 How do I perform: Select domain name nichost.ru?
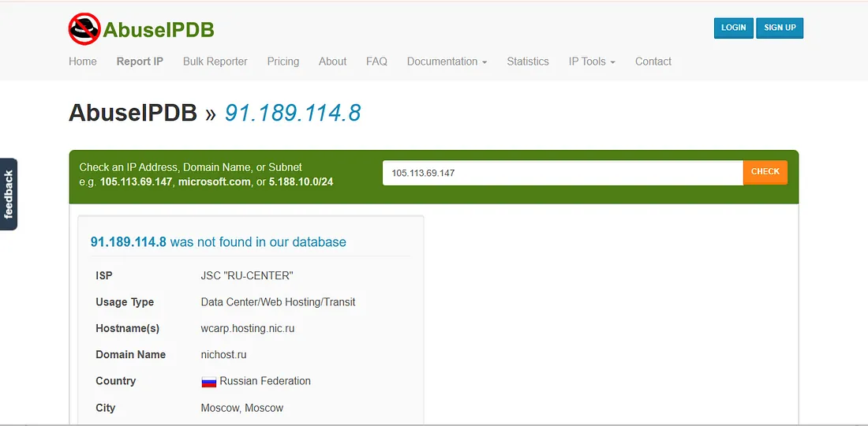pos(223,355)
